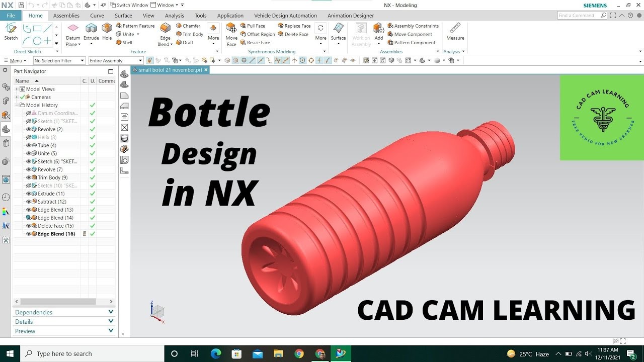Expand the Model Views node

pos(17,89)
